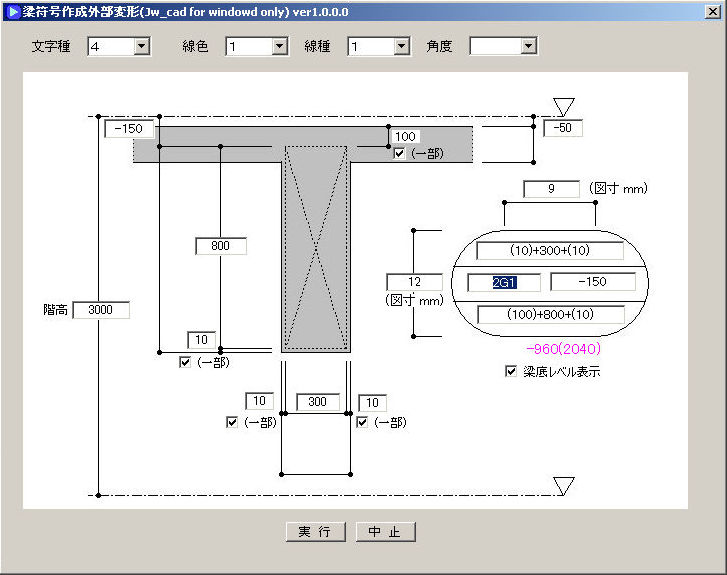Open the 角度 combo box
Screen dimensions: 727x575
528,46
